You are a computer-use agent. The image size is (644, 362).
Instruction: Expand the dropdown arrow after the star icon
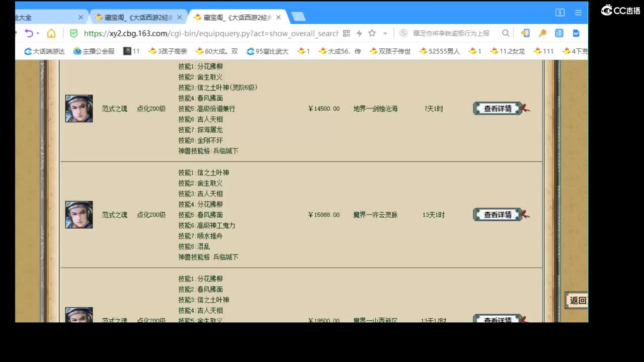385,34
